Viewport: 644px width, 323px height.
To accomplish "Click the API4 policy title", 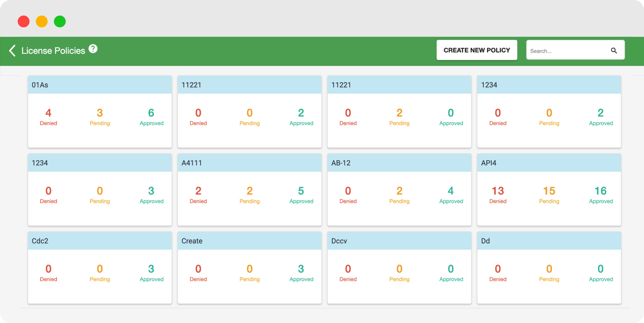I will pos(488,163).
